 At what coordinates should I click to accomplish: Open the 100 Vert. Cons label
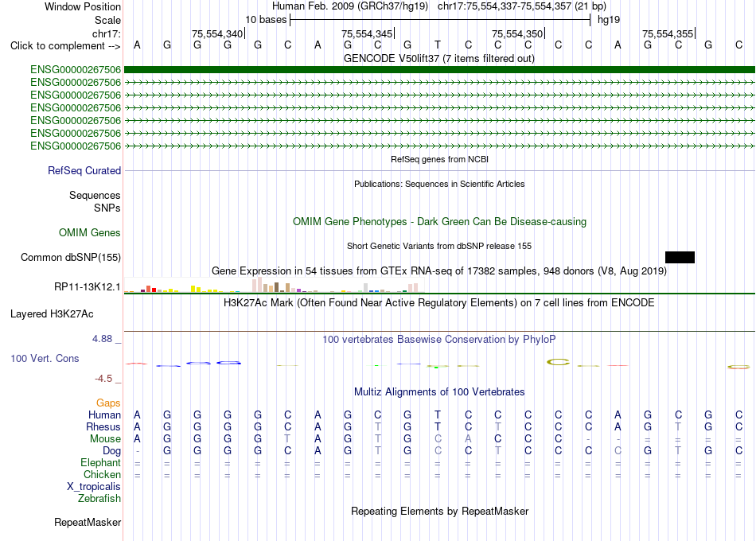pyautogui.click(x=45, y=358)
